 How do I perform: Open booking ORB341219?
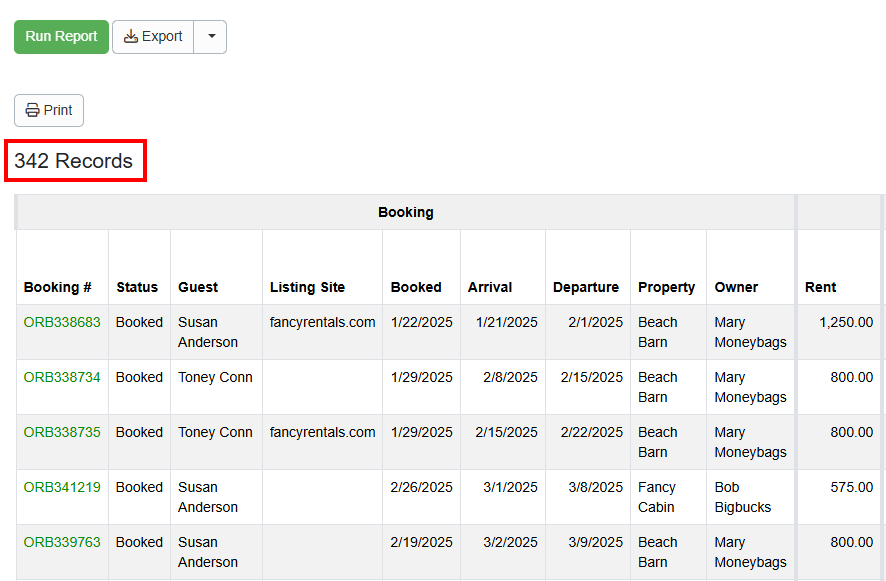pos(62,487)
